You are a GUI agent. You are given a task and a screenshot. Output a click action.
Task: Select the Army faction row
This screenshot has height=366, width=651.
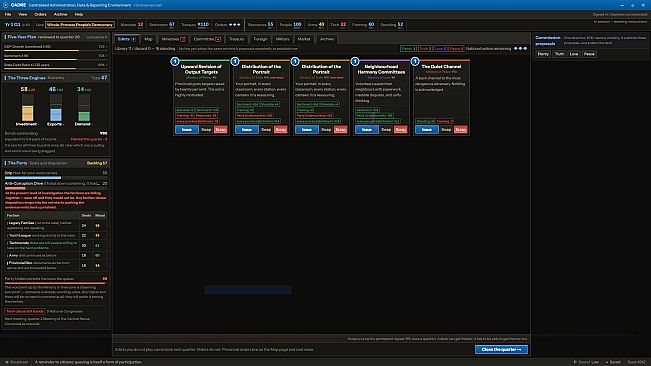(x=56, y=255)
